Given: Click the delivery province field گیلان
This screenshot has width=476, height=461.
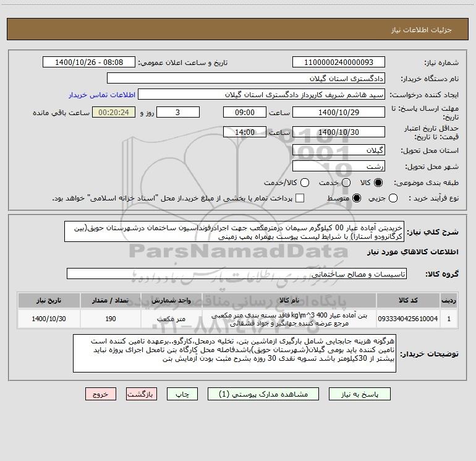Looking at the screenshot, I should (339, 150).
